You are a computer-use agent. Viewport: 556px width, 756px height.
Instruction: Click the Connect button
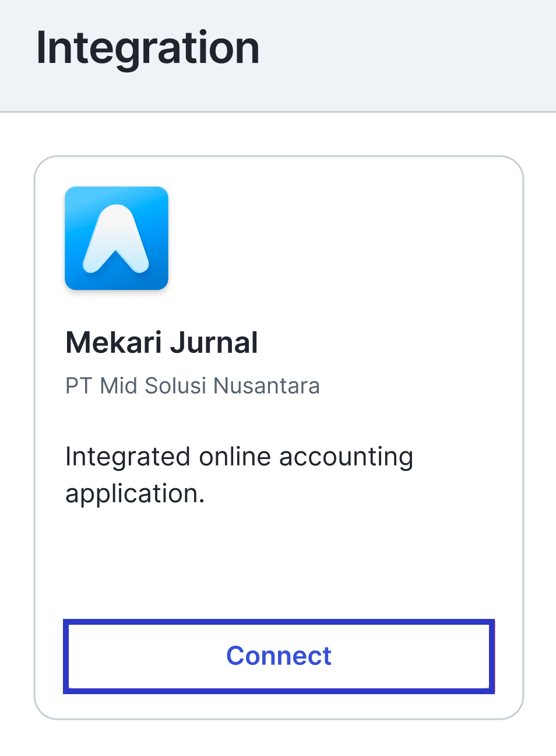pyautogui.click(x=279, y=656)
